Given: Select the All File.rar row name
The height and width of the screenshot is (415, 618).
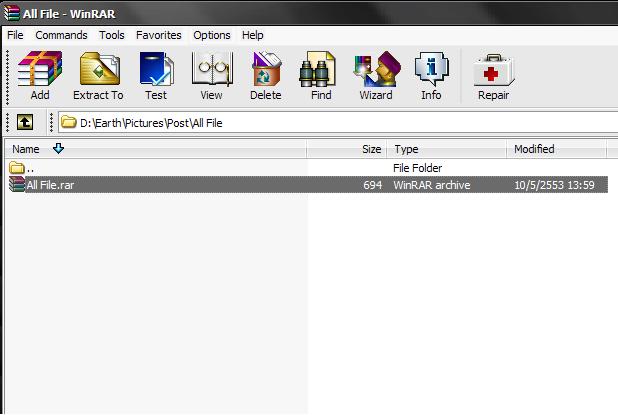Looking at the screenshot, I should point(50,185).
